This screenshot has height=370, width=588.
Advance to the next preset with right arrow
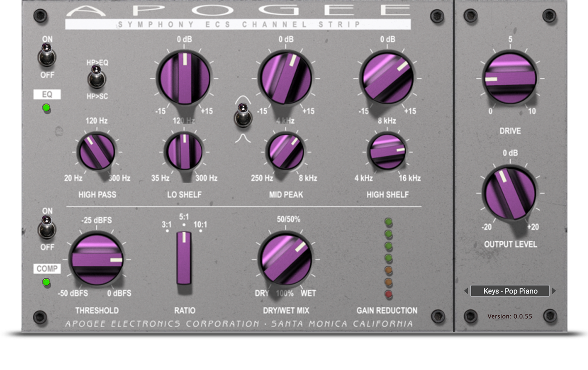click(554, 291)
